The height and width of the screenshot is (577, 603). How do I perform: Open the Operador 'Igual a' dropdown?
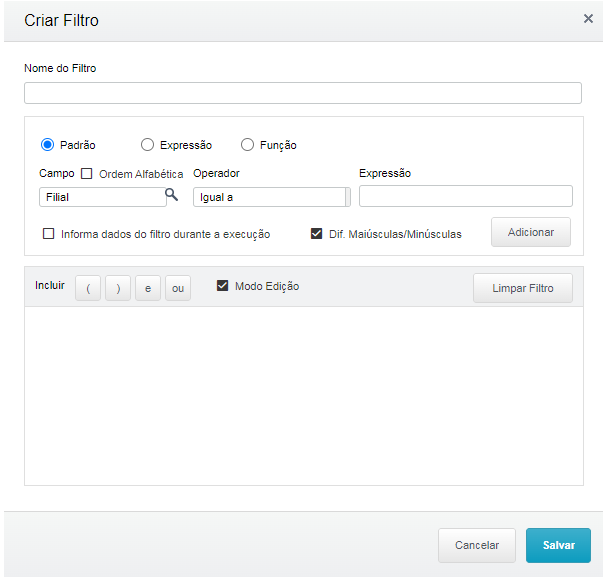pos(271,197)
